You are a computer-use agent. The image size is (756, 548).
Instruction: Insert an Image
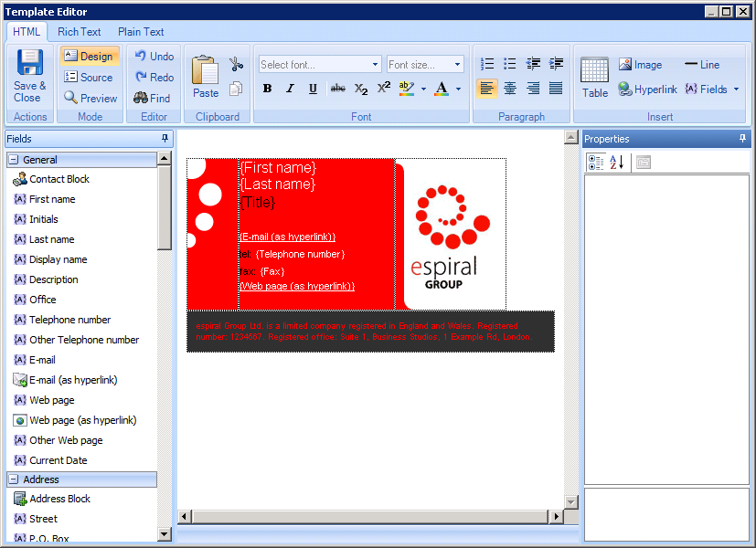click(x=640, y=65)
